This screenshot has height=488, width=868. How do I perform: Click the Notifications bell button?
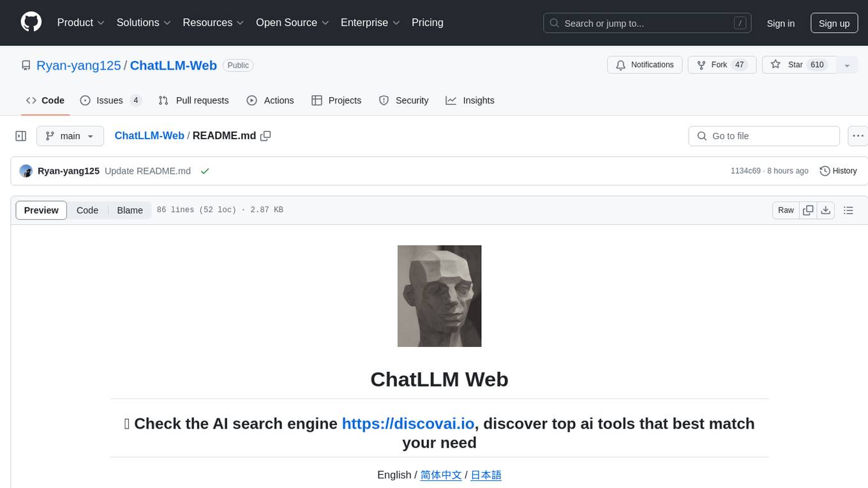pos(645,65)
